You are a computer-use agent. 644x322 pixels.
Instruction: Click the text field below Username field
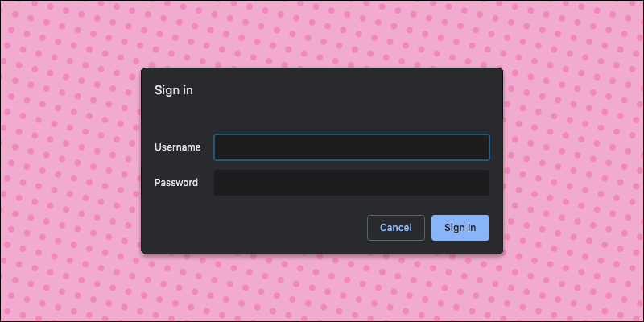[x=352, y=183]
